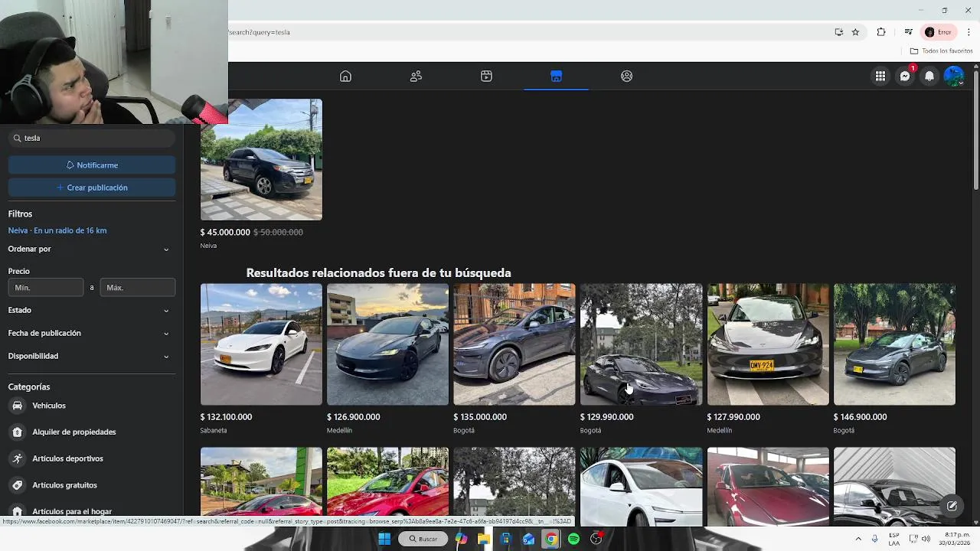Open $127.990.000 Medellín Tesla listing
980x551 pixels.
point(768,344)
